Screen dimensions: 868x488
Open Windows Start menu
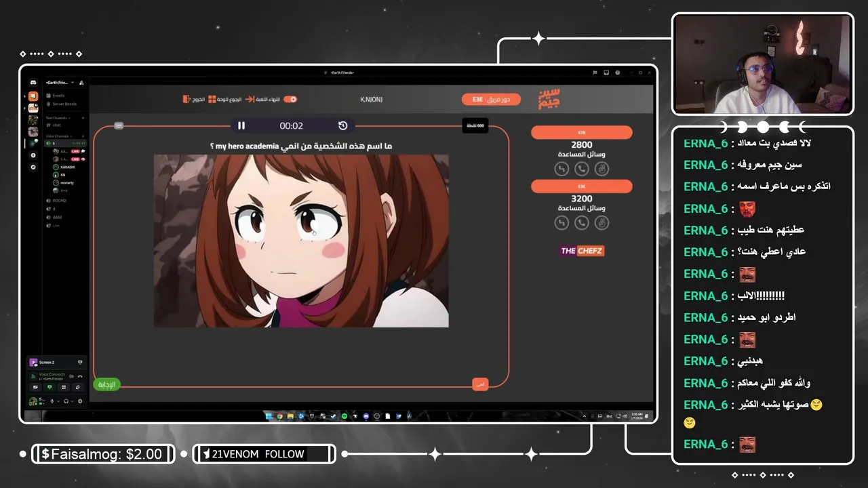[269, 416]
